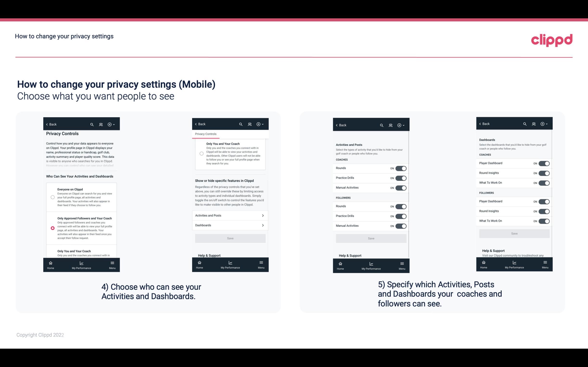Tap the Profile icon in top bar

click(101, 124)
